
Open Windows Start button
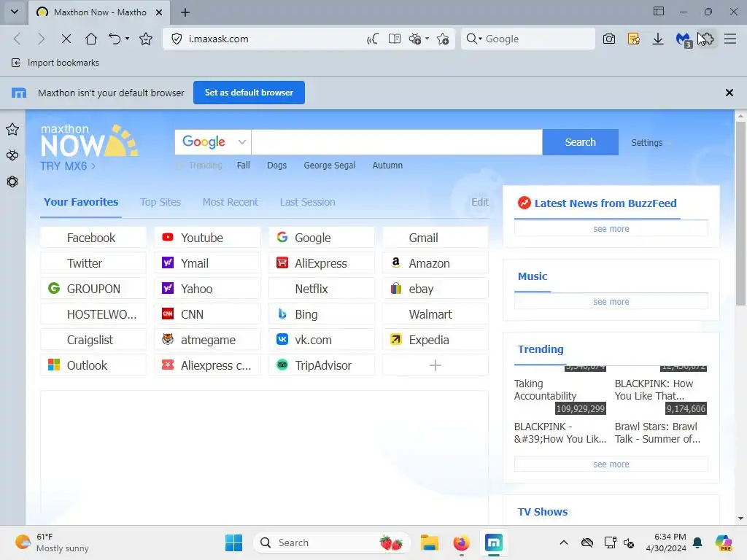pos(233,542)
